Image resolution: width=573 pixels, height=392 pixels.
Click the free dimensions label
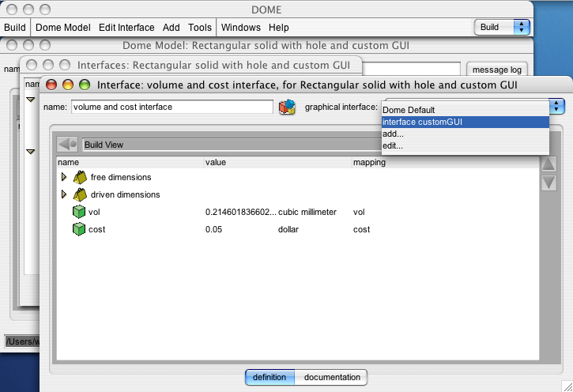click(121, 177)
